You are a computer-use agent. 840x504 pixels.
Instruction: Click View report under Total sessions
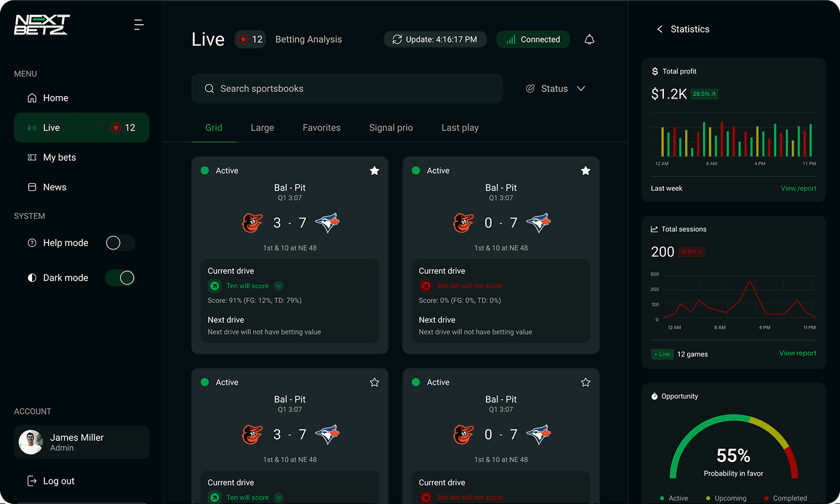797,353
